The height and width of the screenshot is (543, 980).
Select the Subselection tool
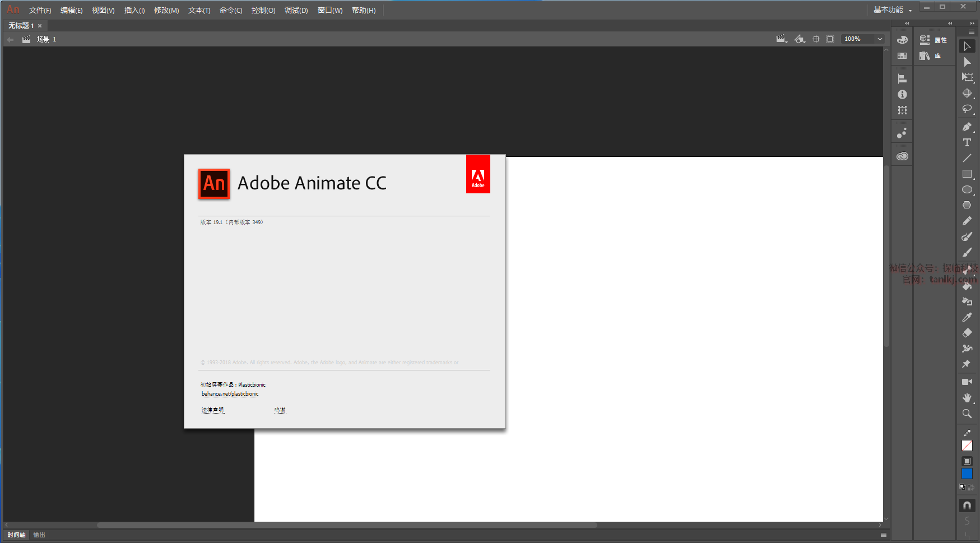coord(967,62)
